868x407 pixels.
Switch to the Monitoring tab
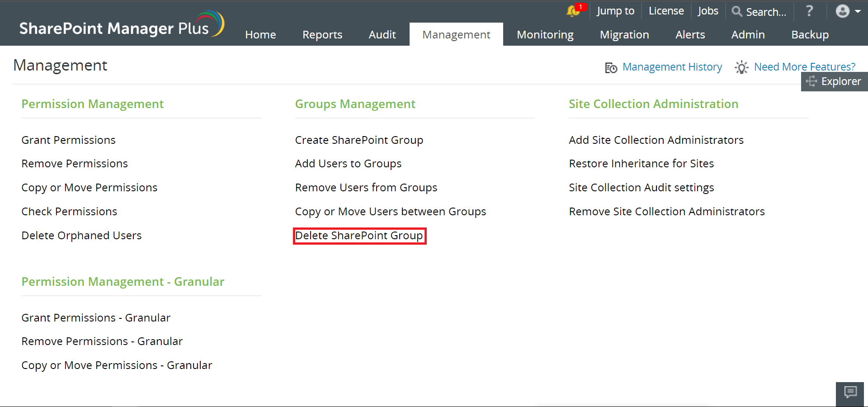click(545, 34)
